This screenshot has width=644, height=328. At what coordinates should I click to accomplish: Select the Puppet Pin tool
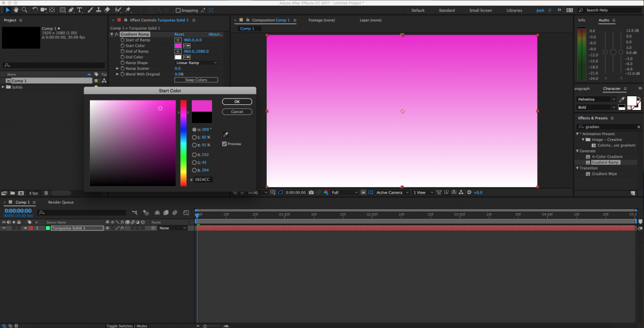pyautogui.click(x=128, y=10)
